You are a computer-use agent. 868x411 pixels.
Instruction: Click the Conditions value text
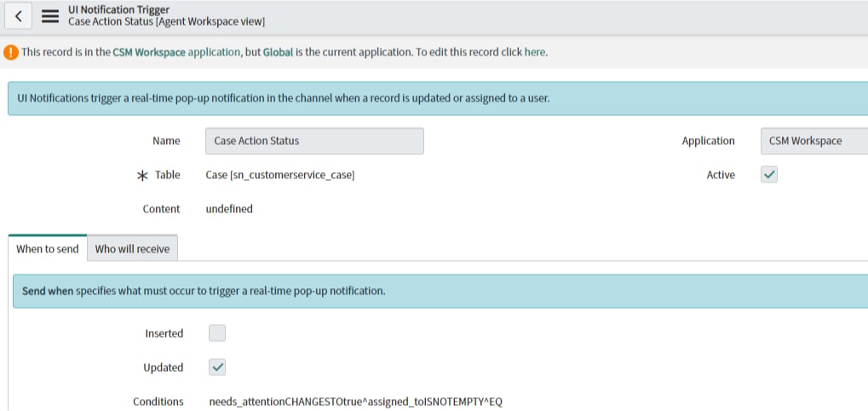tap(355, 402)
